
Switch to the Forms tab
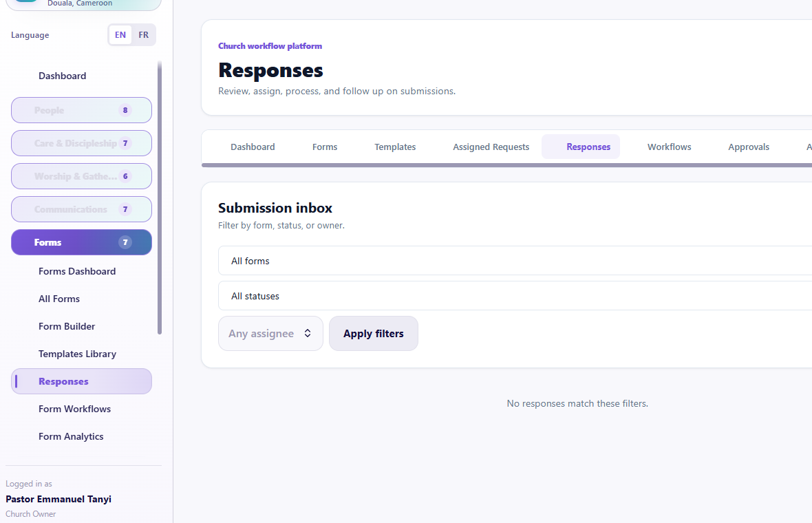point(325,147)
